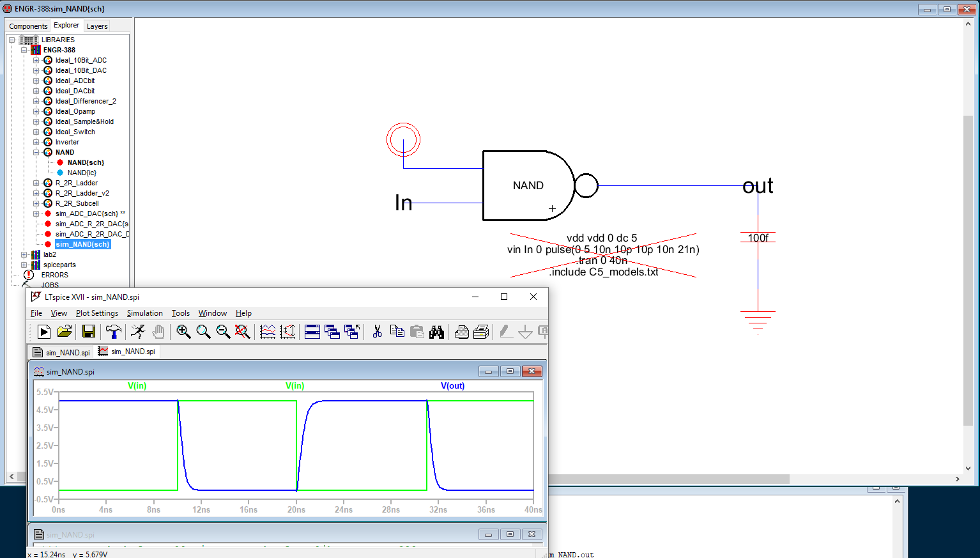Select sim_ADC_DAC{sch} in the tree
This screenshot has width=980, height=558.
pyautogui.click(x=87, y=213)
